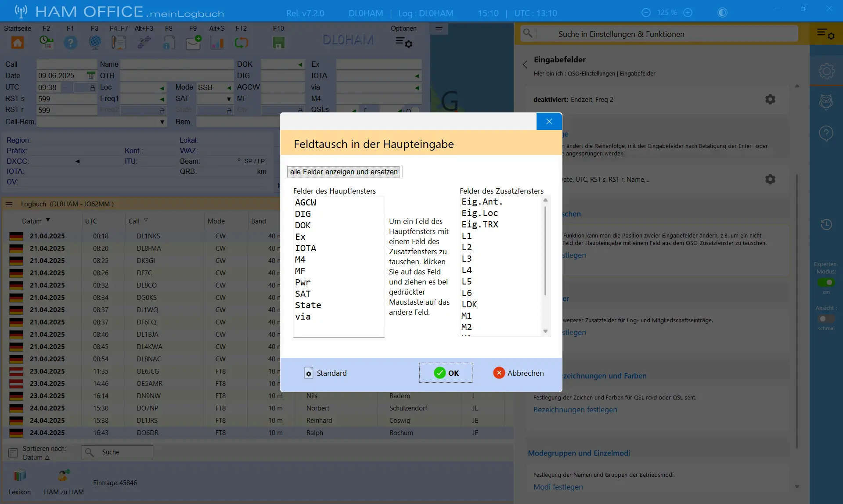This screenshot has width=843, height=504.
Task: Toggle the Experten-Modus switch
Action: tap(826, 282)
